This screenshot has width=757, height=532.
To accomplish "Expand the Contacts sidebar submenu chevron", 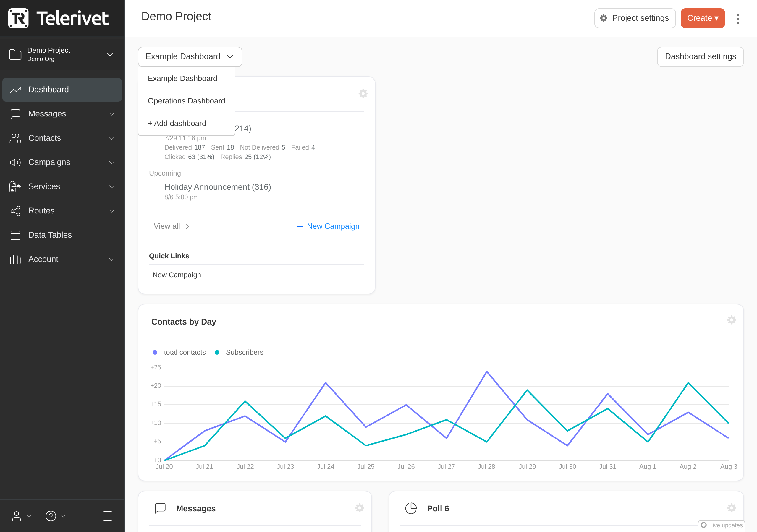I will [112, 138].
